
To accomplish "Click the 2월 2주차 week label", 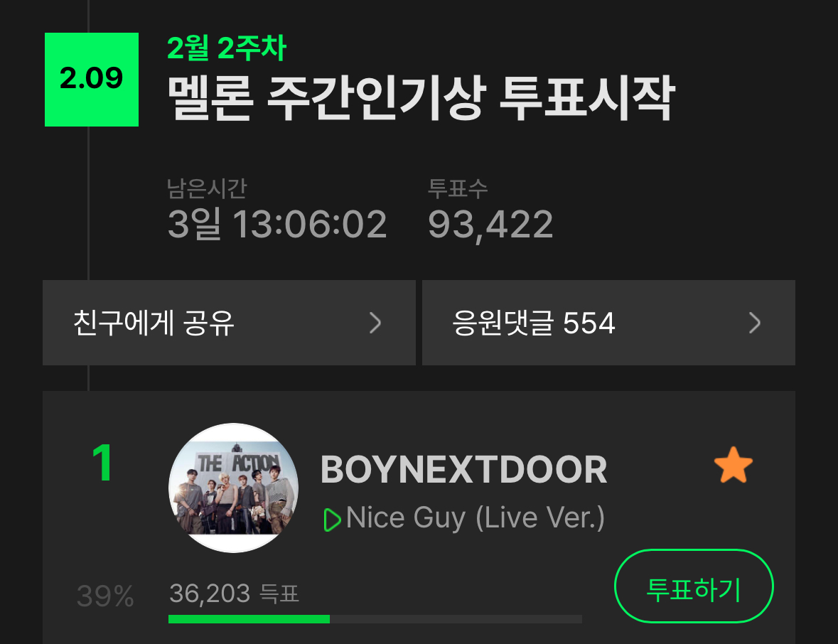I will tap(227, 48).
